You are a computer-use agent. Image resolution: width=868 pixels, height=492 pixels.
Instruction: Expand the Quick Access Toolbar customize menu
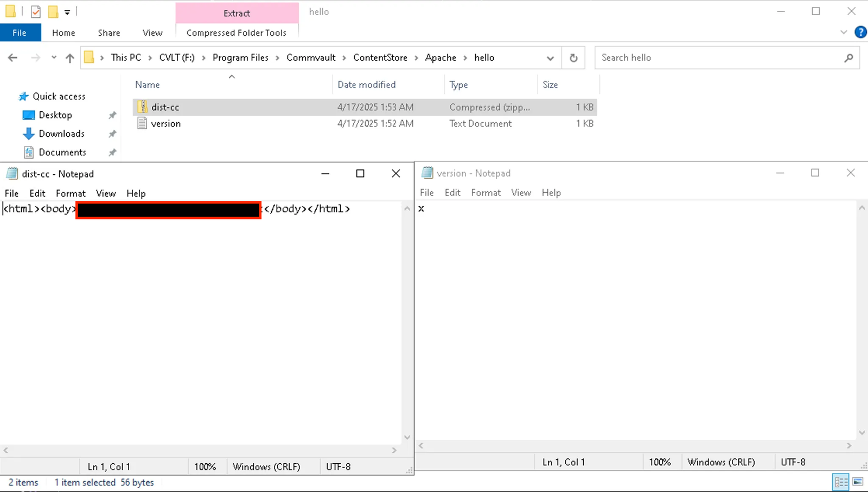pos(67,11)
